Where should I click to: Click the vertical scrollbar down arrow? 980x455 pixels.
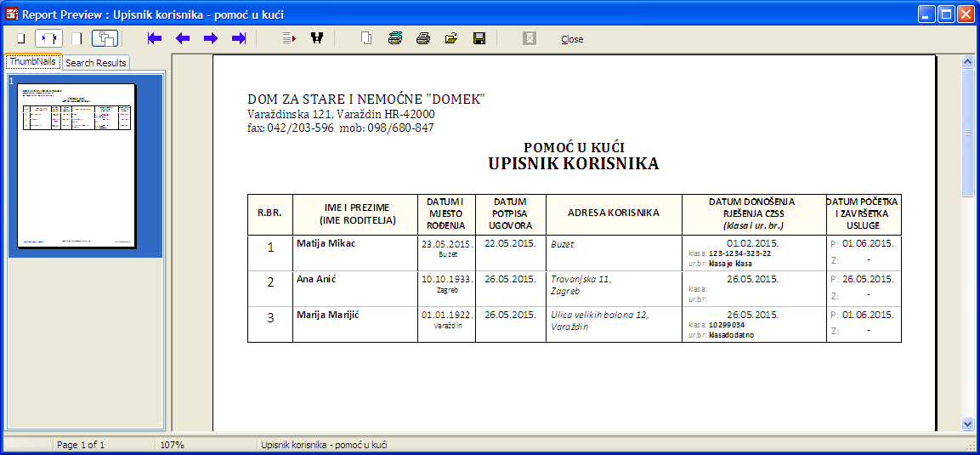[x=967, y=423]
